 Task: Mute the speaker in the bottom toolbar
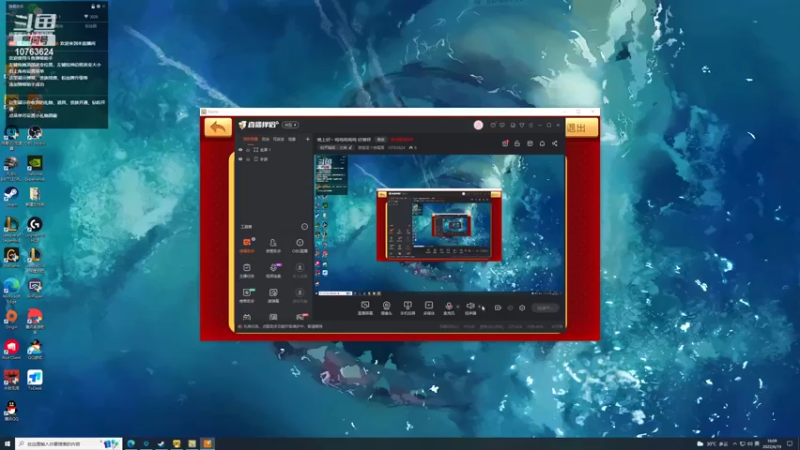coord(470,308)
